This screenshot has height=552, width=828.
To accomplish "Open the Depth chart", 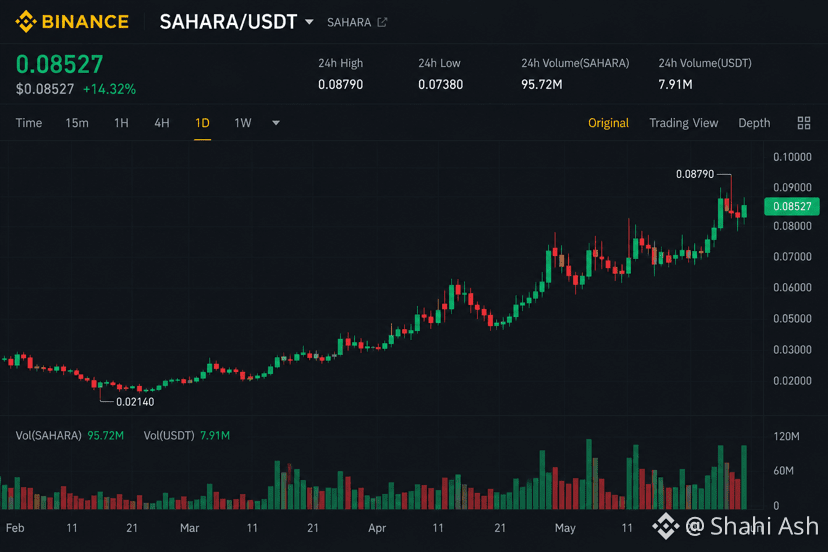I will coord(754,123).
